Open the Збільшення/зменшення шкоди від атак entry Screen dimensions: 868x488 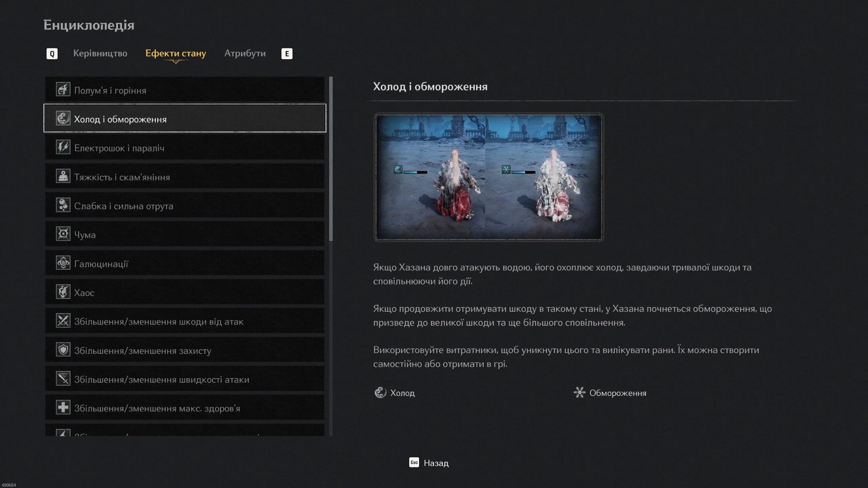pyautogui.click(x=184, y=321)
